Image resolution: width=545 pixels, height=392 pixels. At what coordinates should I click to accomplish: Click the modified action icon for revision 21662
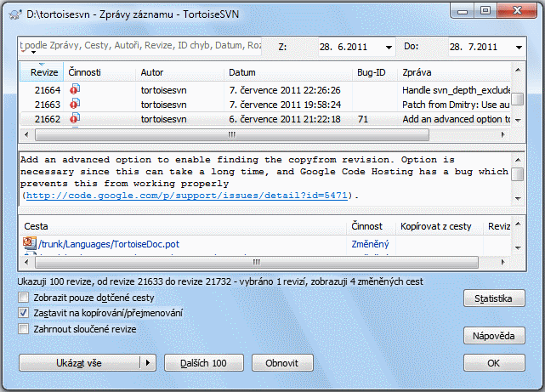(x=75, y=118)
